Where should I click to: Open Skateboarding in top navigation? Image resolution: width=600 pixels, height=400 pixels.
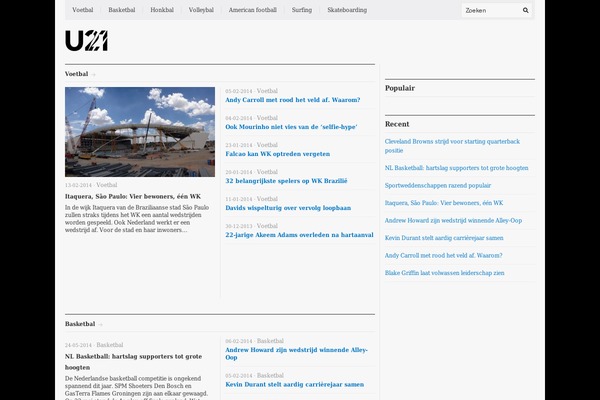pos(347,10)
